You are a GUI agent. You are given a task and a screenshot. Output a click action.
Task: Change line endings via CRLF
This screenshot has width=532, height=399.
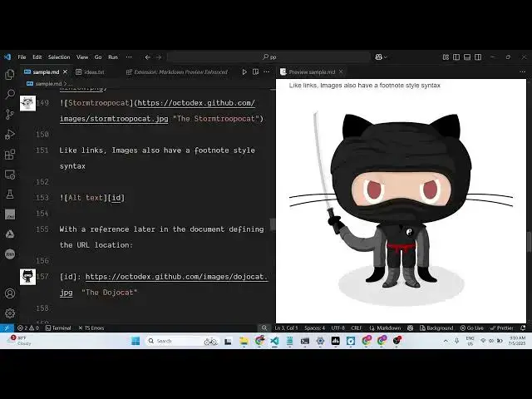pos(357,328)
